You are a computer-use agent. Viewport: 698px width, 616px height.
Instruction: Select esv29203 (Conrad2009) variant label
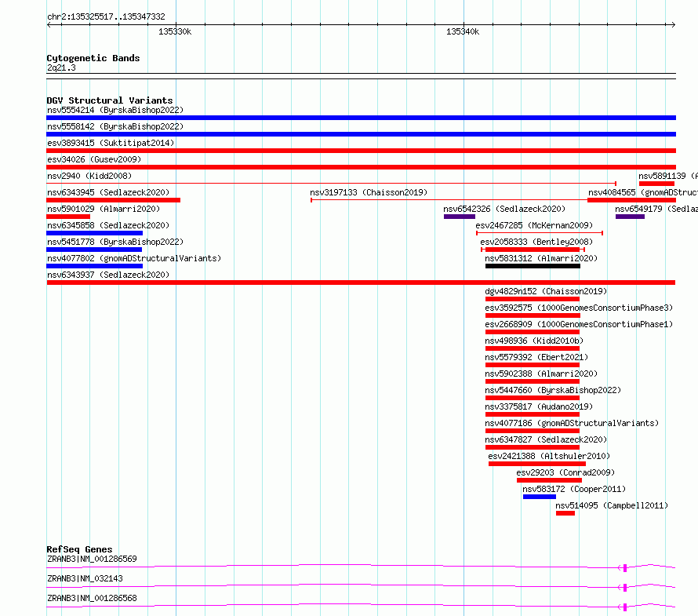point(565,472)
